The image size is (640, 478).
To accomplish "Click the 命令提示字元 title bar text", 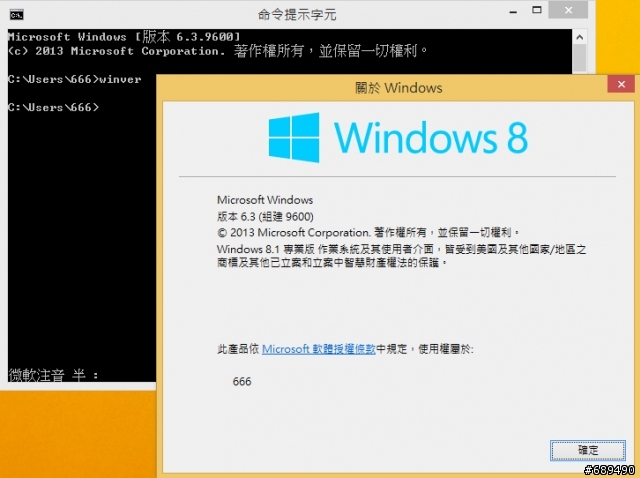I will click(297, 15).
